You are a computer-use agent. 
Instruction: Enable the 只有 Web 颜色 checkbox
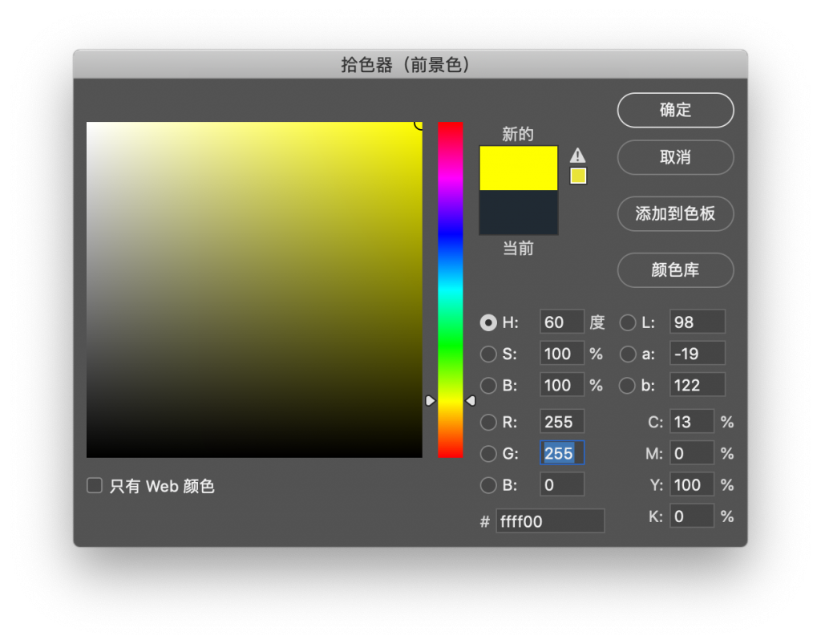[95, 485]
